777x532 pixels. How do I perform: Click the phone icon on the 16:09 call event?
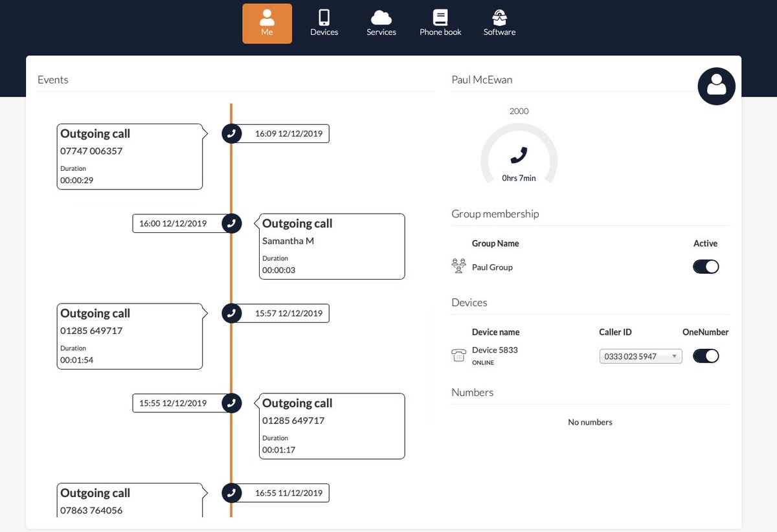pos(231,133)
